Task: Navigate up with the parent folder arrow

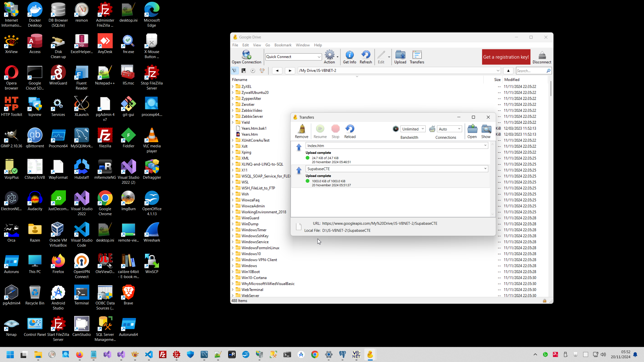Action: (508, 71)
